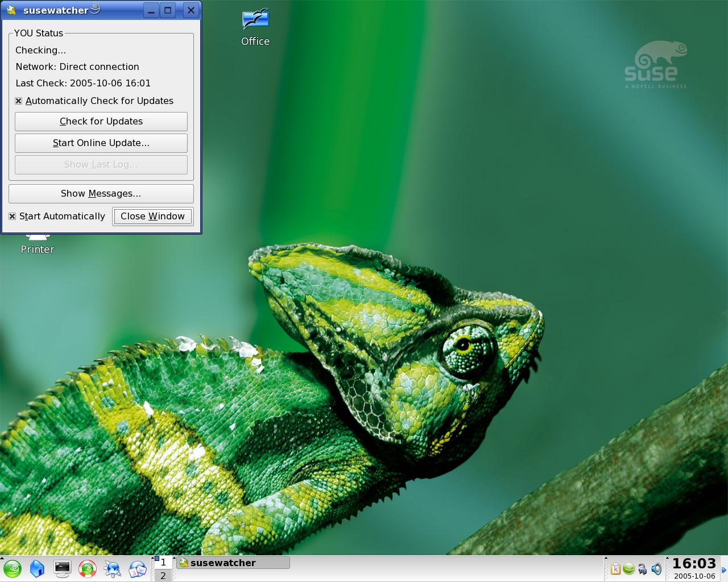Image resolution: width=728 pixels, height=582 pixels.
Task: Click the Last Check: 2005-10-06 16:01 text
Action: pos(83,83)
